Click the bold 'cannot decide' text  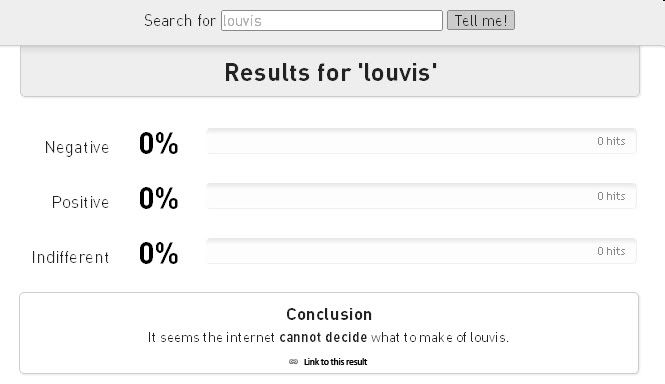[323, 337]
